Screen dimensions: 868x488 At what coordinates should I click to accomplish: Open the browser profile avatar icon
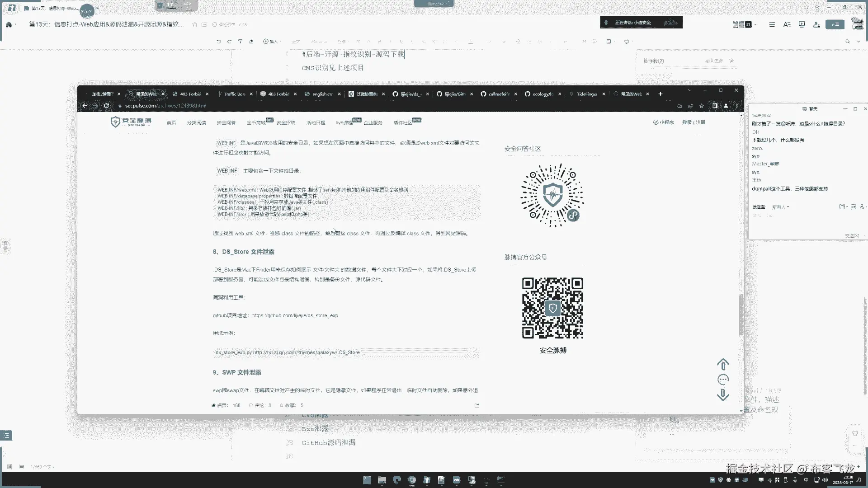(726, 106)
